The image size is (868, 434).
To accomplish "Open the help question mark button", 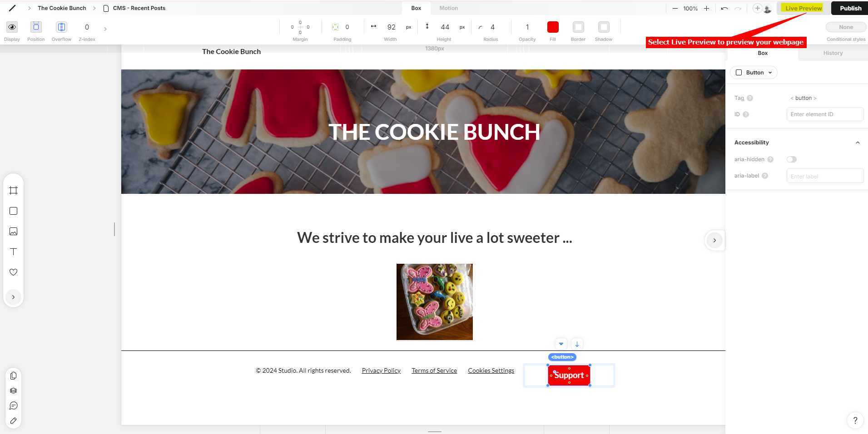I will point(855,420).
